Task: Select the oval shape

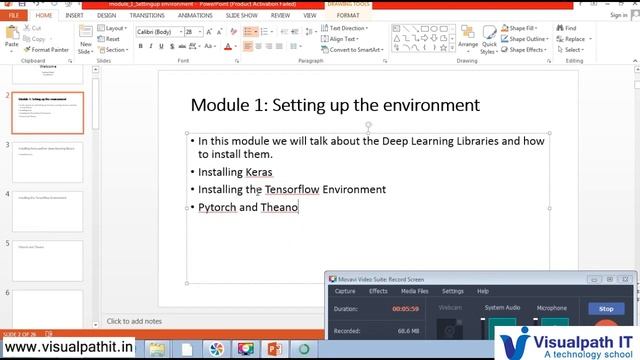Action: (434, 29)
